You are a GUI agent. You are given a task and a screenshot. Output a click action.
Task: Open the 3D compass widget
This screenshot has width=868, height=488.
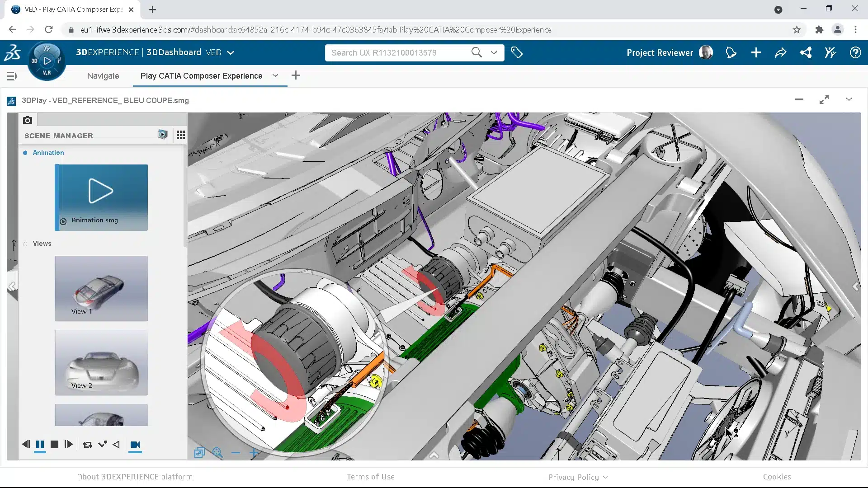pyautogui.click(x=47, y=61)
